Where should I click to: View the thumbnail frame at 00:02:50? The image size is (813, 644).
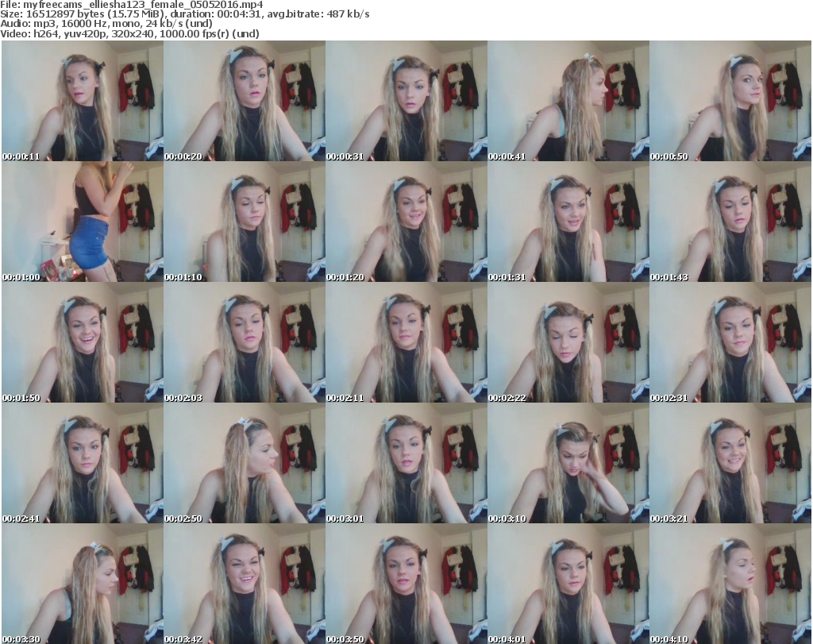tap(245, 464)
